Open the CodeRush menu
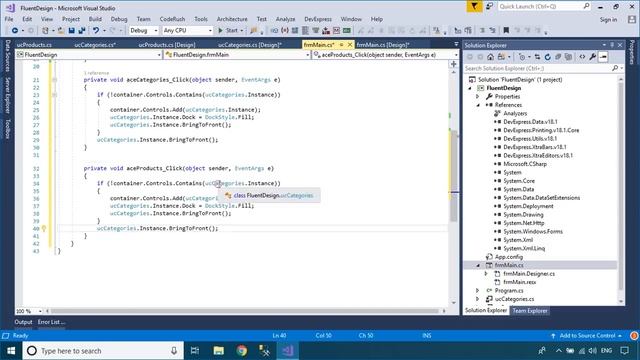The height and width of the screenshot is (360, 640). click(x=172, y=19)
